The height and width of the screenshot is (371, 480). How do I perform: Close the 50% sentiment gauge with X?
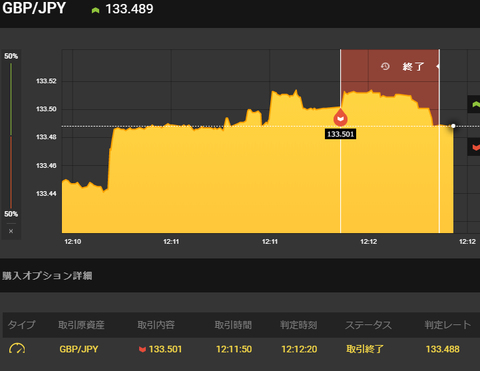[x=11, y=231]
